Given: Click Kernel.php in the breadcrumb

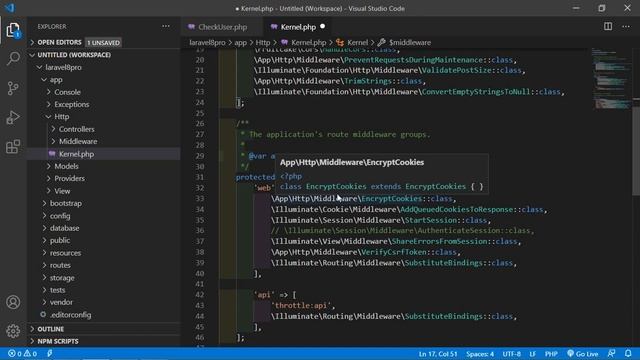Looking at the screenshot, I should tap(304, 42).
